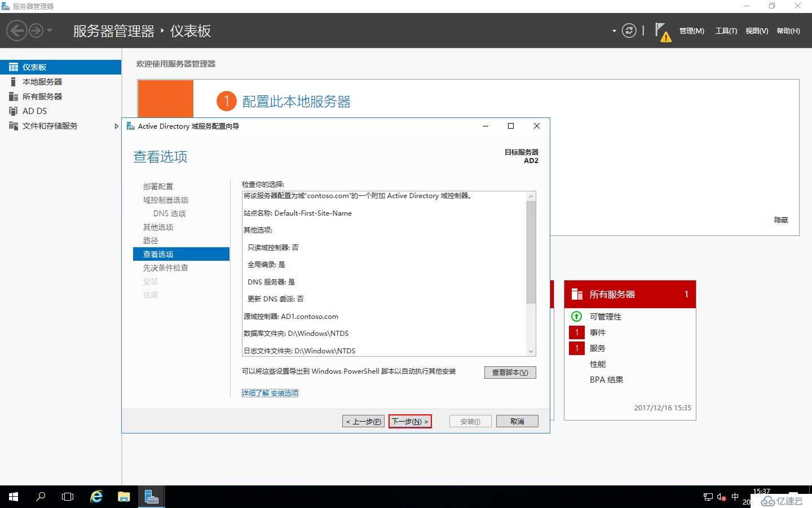Open 所有服务器 tile header
The height and width of the screenshot is (508, 812).
click(630, 294)
